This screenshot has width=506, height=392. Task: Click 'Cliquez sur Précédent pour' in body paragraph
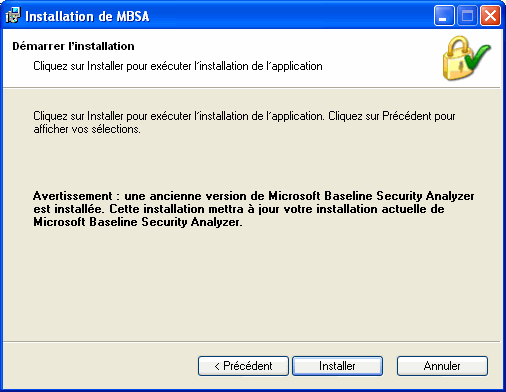(x=392, y=116)
